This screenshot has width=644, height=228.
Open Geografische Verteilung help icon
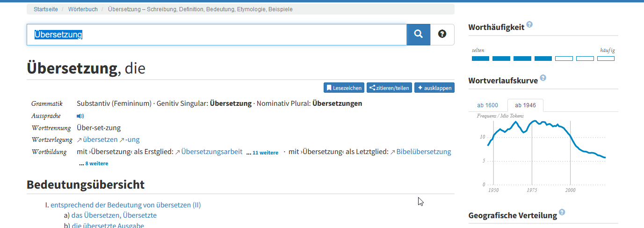click(x=562, y=212)
